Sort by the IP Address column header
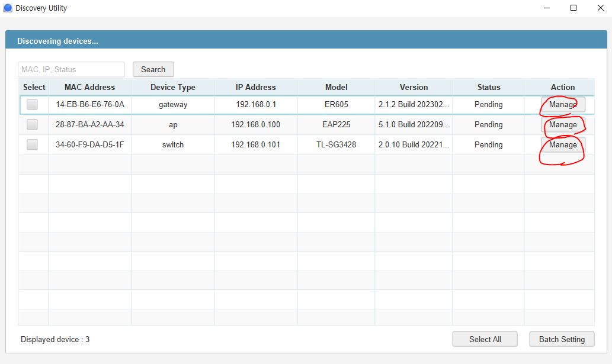The image size is (612, 364). tap(256, 87)
